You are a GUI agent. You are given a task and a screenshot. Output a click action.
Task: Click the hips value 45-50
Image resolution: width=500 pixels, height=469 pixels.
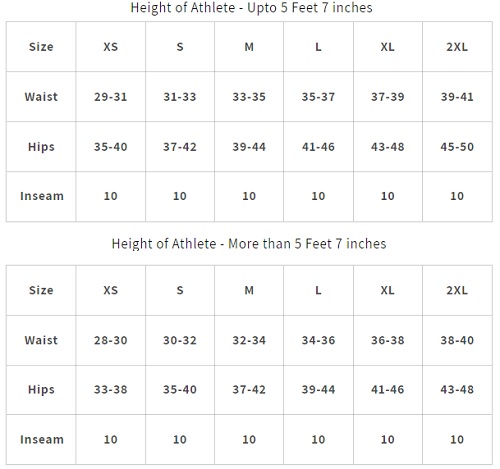click(457, 147)
